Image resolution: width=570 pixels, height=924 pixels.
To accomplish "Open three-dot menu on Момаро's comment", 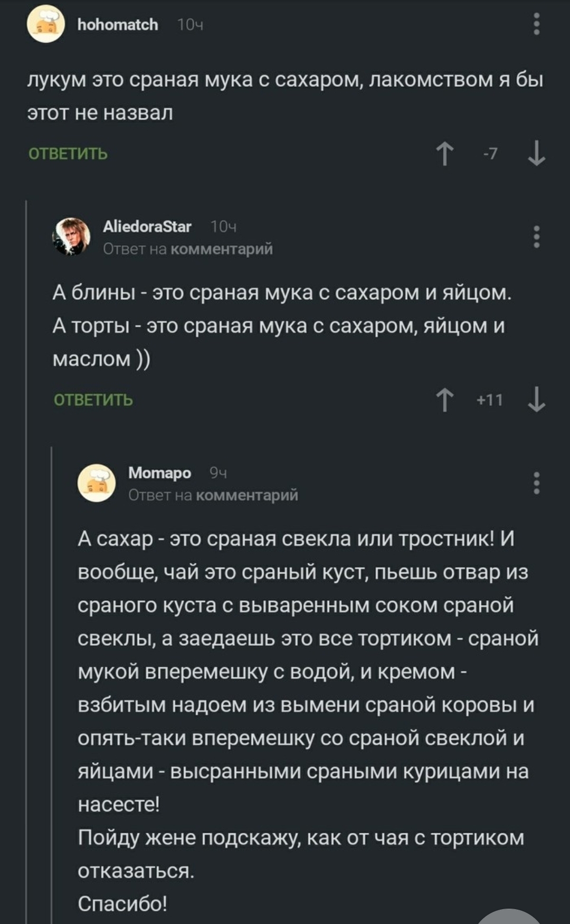I will click(536, 483).
